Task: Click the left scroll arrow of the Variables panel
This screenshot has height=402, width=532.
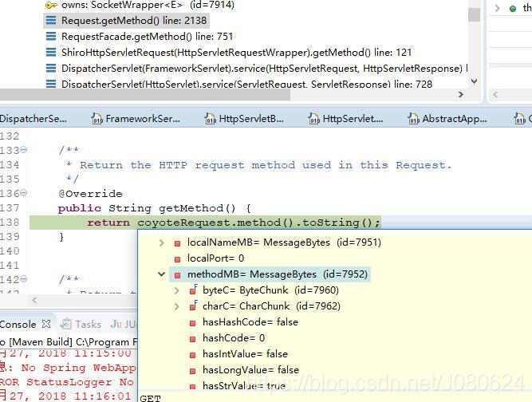Action: 495,94
